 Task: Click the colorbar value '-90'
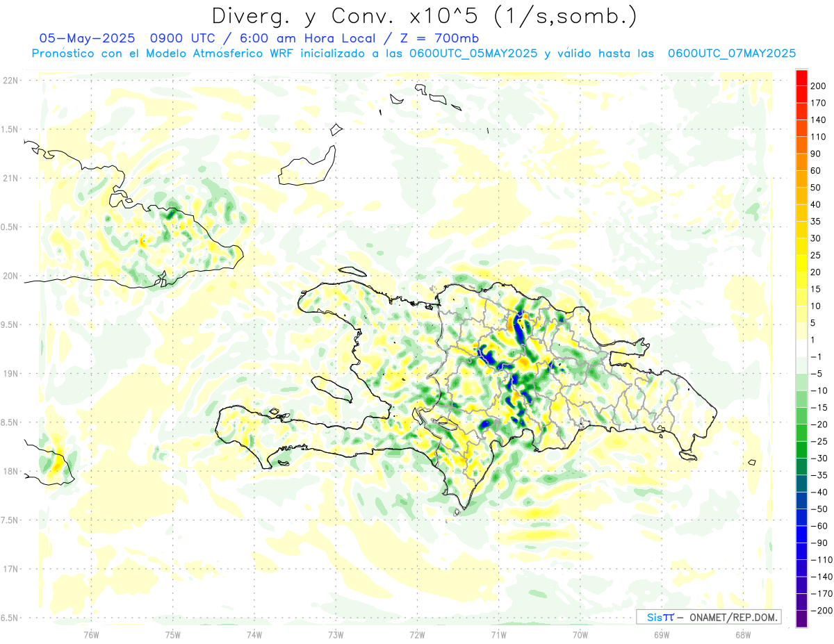click(x=821, y=543)
